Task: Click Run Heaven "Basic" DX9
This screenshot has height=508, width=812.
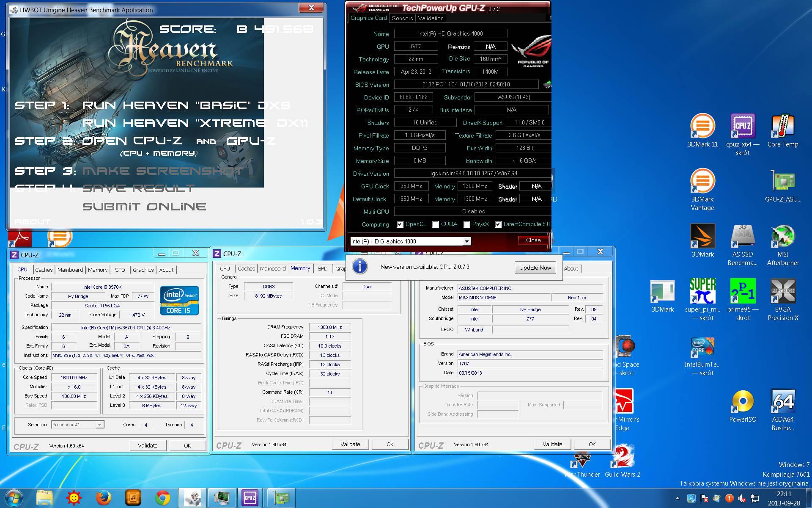Action: [x=187, y=105]
